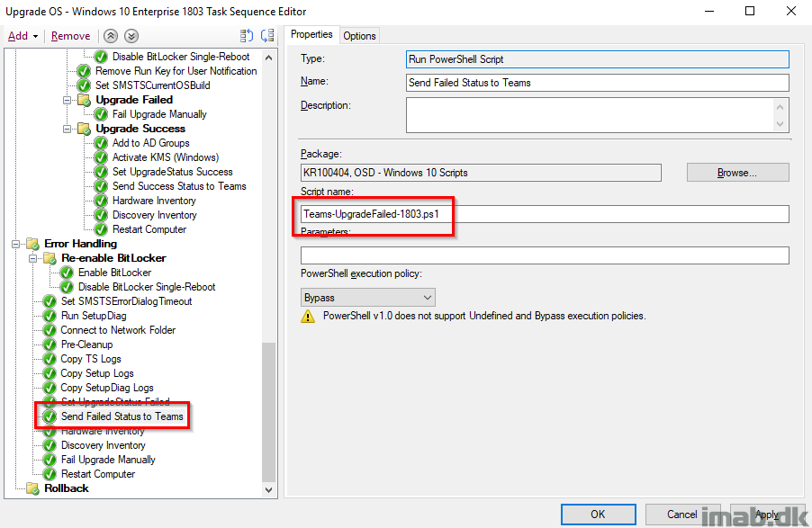Select the Upgrade Success folder icon
This screenshot has width=812, height=528.
tap(84, 129)
